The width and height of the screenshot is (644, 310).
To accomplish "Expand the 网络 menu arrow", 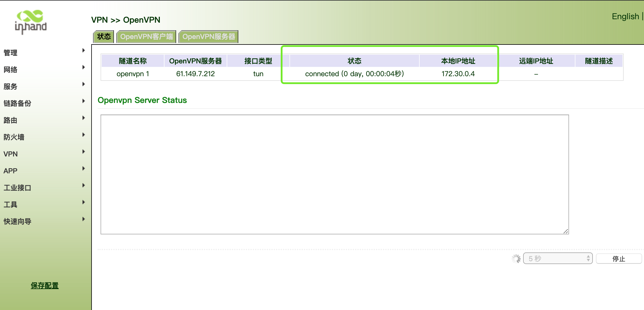I will pos(83,67).
